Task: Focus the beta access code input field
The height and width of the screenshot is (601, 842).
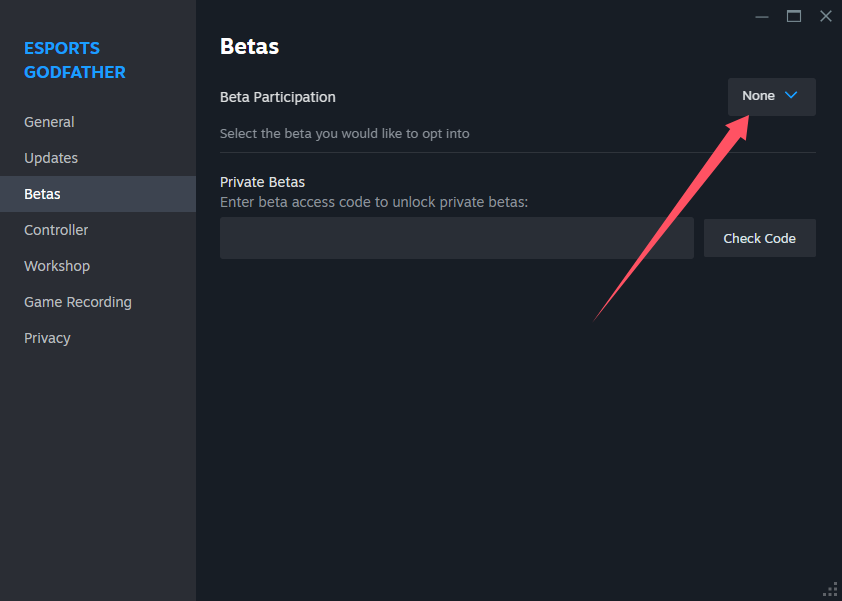Action: coord(456,238)
